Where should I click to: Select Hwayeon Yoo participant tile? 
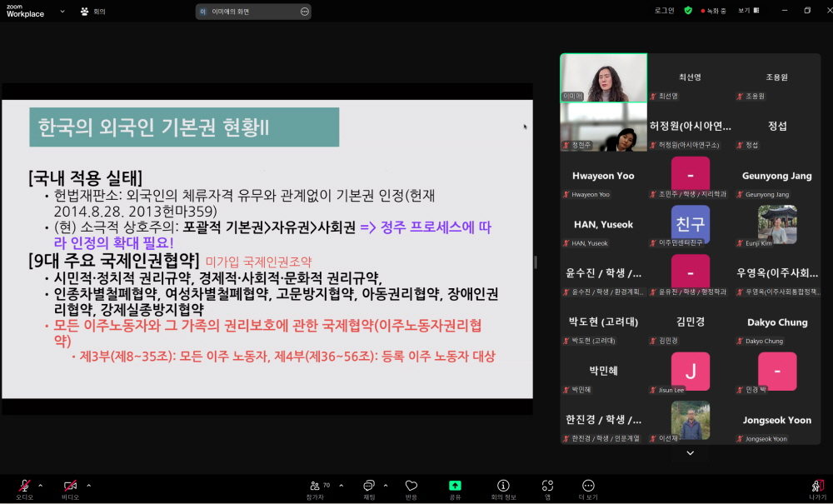603,176
